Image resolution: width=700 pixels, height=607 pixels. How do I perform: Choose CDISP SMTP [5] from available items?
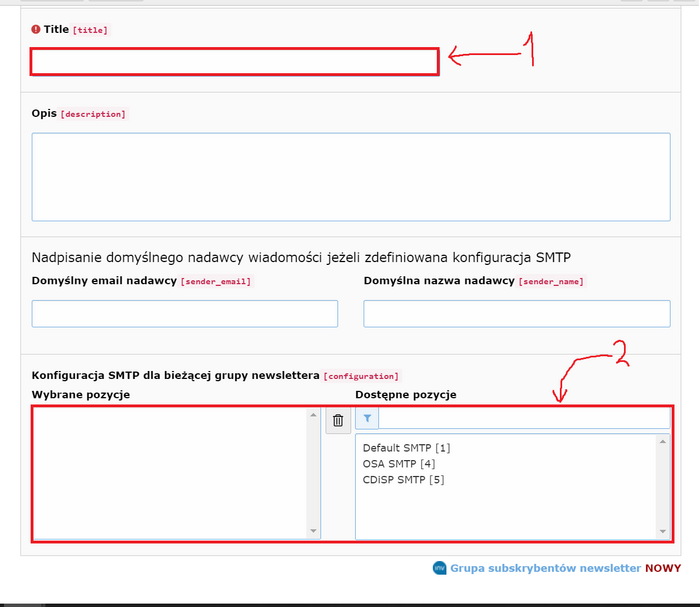tap(403, 479)
